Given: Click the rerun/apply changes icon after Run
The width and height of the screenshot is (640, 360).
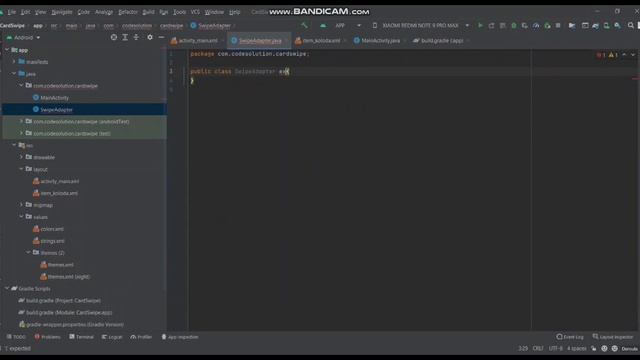Looking at the screenshot, I should click(x=491, y=25).
